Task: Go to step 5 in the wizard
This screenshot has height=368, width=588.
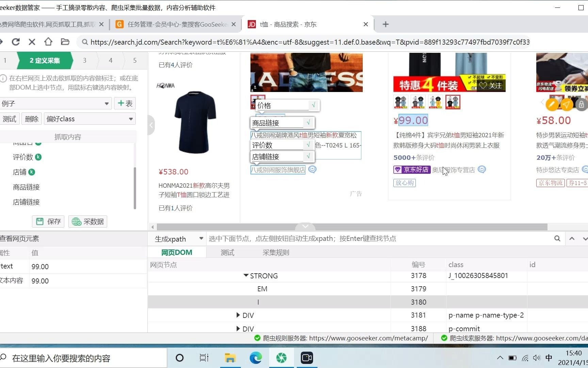Action: point(135,60)
